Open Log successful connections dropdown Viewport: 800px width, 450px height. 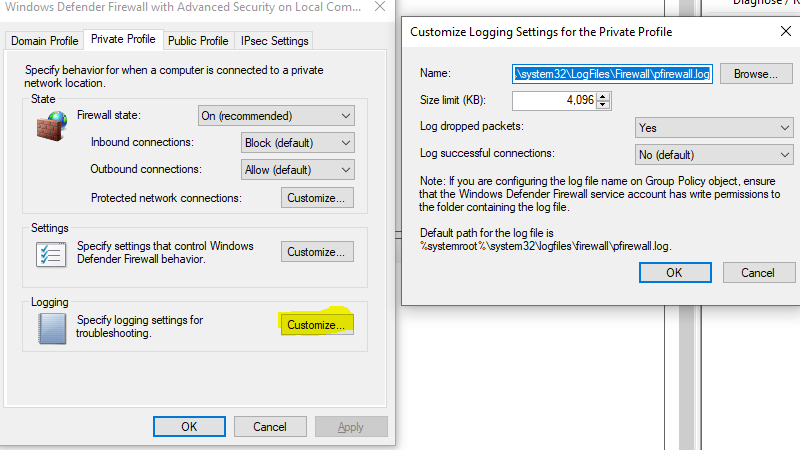tap(714, 155)
